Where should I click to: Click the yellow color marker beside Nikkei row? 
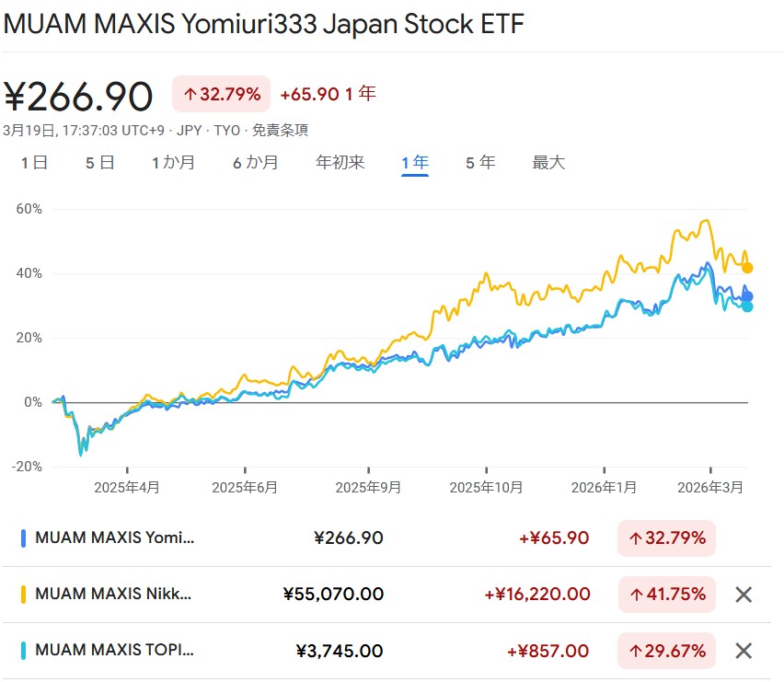pos(23,595)
